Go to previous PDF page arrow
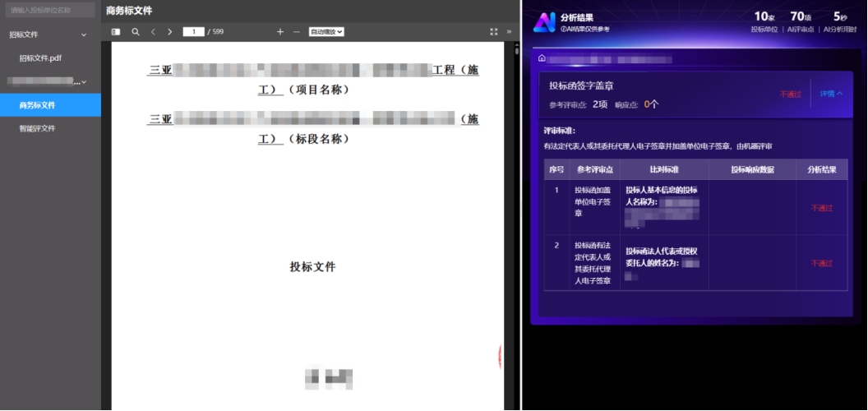 tap(154, 32)
